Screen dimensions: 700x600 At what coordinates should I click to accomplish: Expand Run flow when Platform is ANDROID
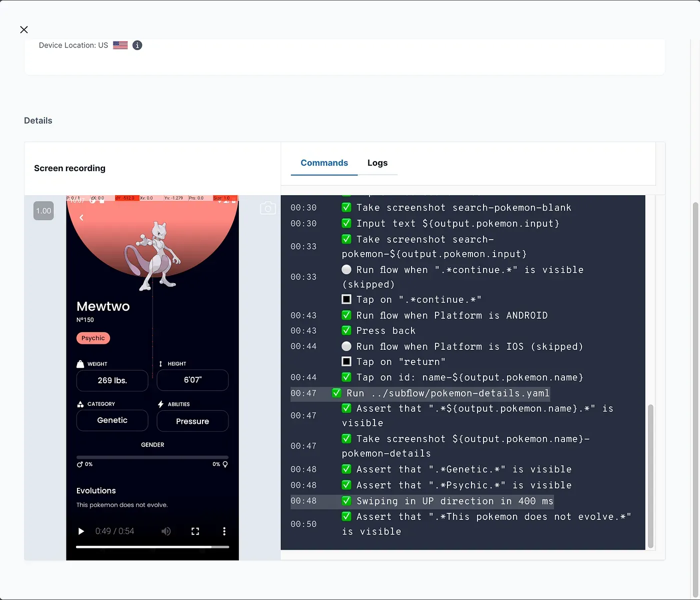[x=451, y=315]
